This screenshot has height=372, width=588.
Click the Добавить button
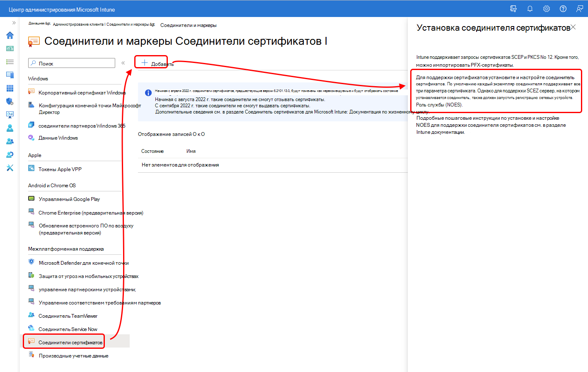pyautogui.click(x=157, y=63)
